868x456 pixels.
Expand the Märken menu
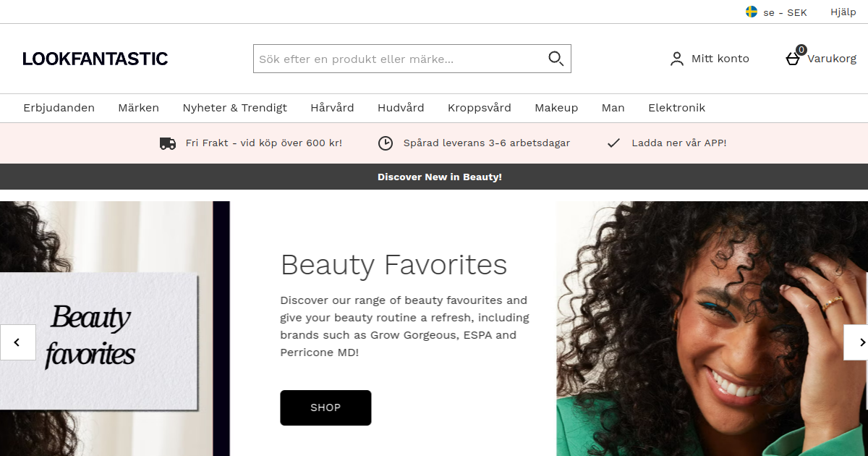(x=138, y=108)
